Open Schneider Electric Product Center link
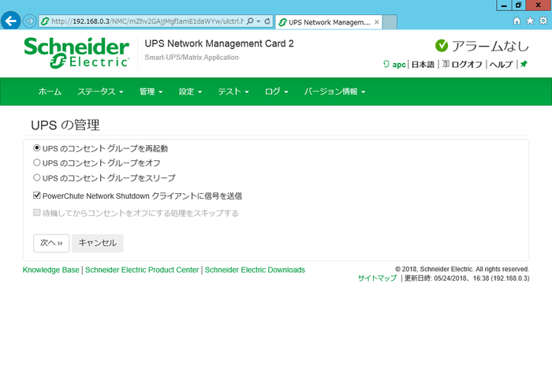The width and height of the screenshot is (552, 392). pos(142,270)
